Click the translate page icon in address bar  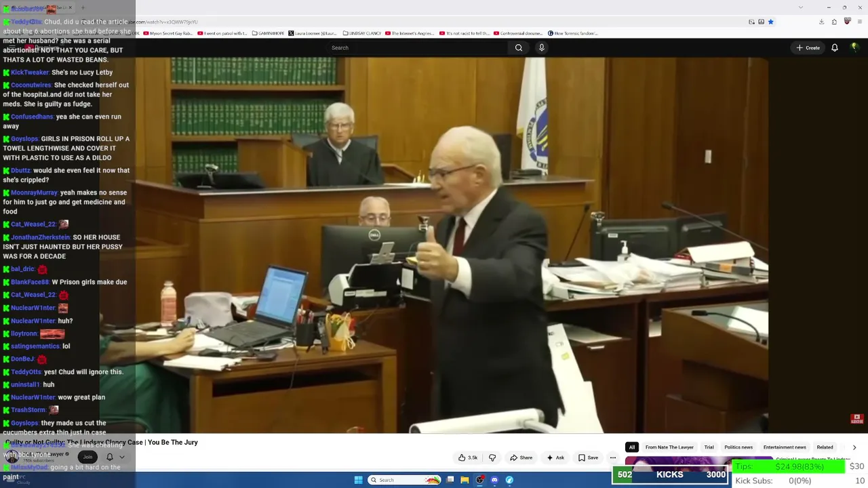coord(761,22)
